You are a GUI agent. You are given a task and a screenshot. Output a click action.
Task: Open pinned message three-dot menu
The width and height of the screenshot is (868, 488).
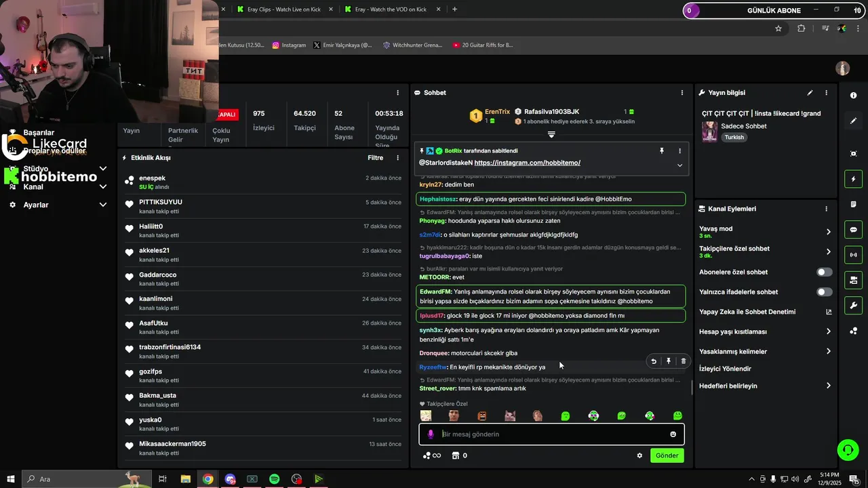pyautogui.click(x=679, y=151)
